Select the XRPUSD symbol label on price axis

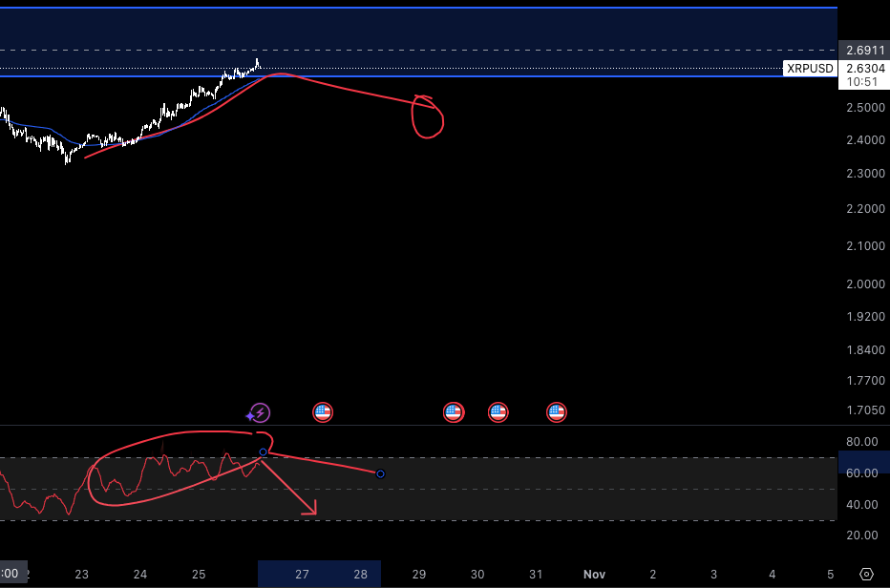(810, 69)
